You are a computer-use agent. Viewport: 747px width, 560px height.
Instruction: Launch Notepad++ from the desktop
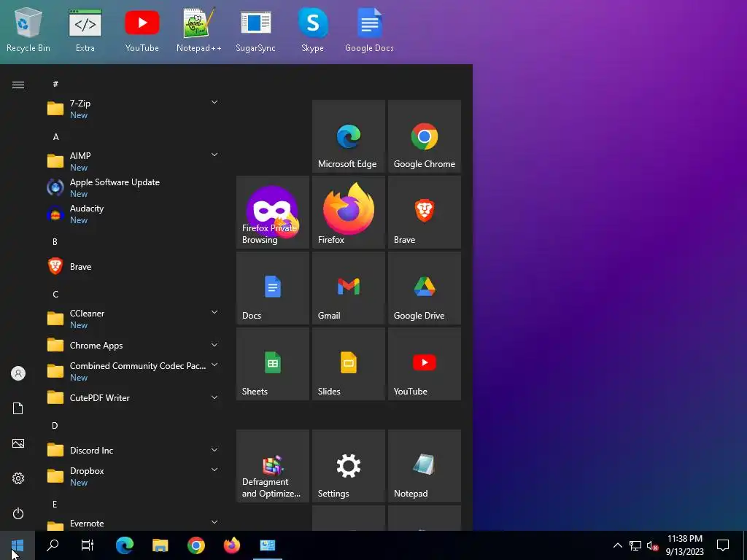pos(198,31)
